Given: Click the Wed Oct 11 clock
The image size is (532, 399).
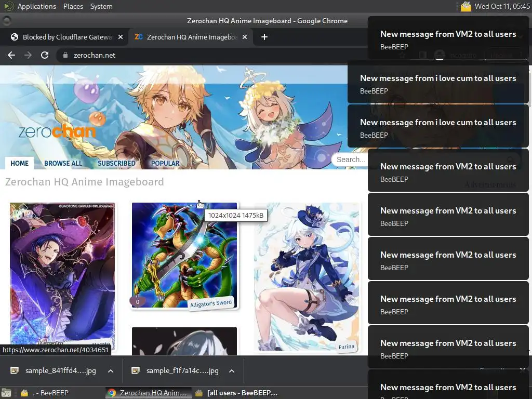Looking at the screenshot, I should 502,6.
